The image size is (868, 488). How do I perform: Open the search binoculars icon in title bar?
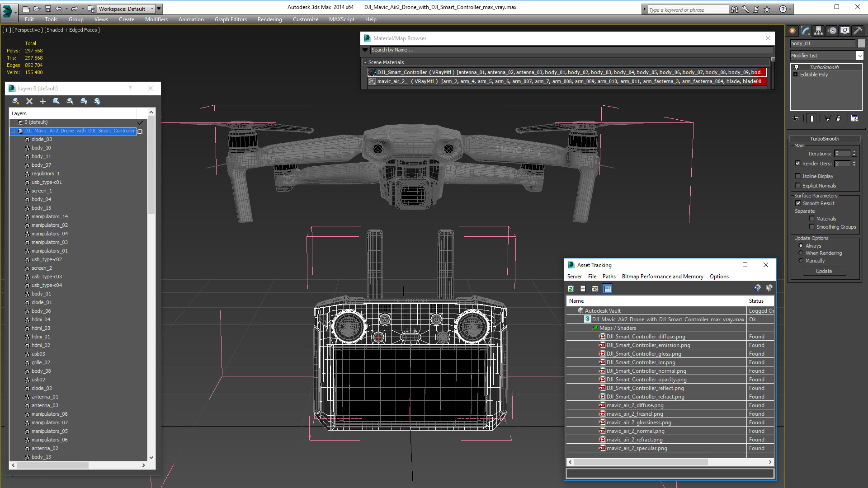tap(735, 9)
